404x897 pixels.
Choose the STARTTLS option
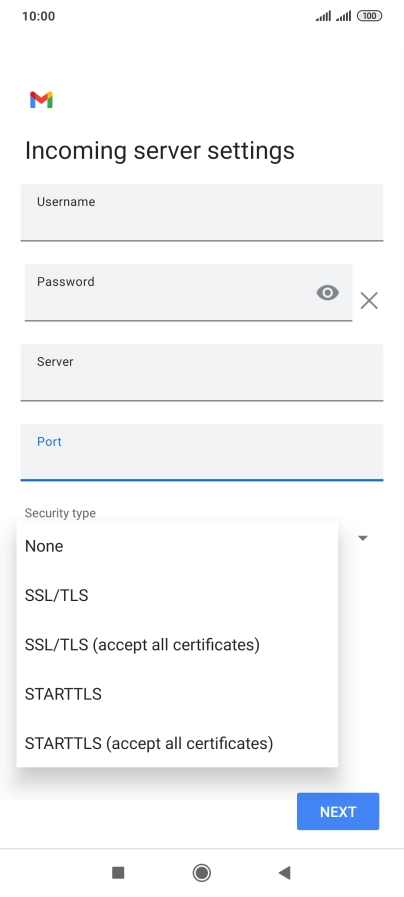(x=177, y=693)
